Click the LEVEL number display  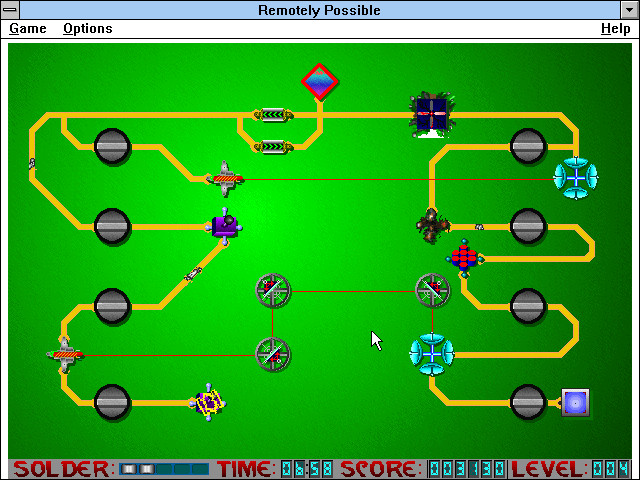coord(611,469)
